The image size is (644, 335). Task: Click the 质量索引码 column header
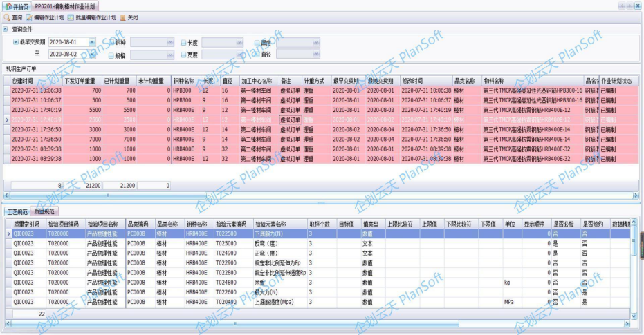(x=29, y=224)
